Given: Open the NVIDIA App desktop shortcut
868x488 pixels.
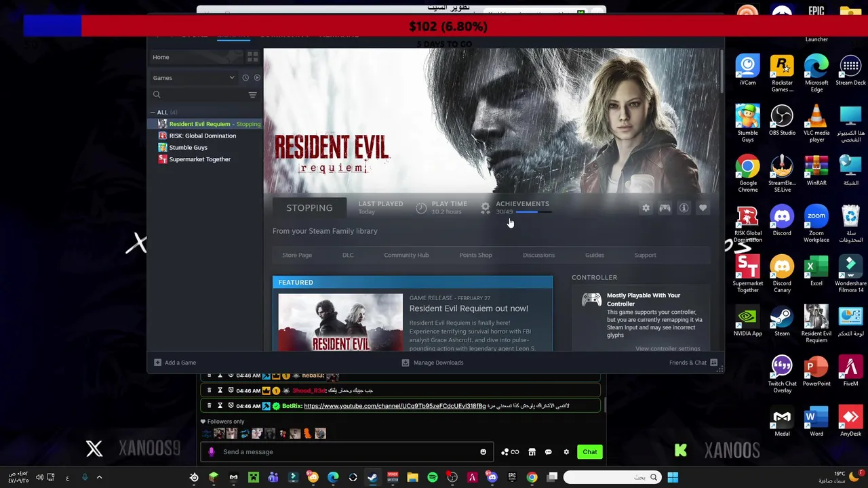Looking at the screenshot, I should pos(748,322).
